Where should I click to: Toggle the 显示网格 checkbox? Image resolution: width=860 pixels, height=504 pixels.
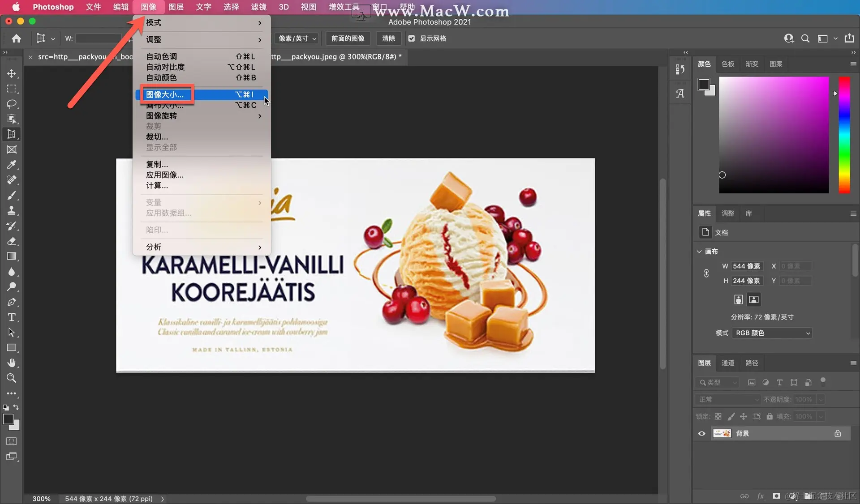tap(411, 38)
